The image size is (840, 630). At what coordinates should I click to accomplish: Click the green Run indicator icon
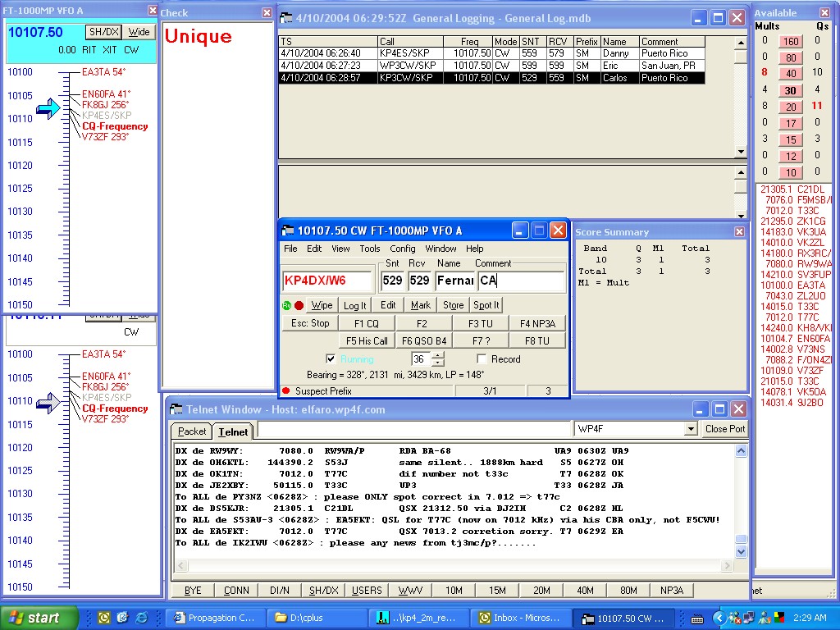(x=287, y=305)
